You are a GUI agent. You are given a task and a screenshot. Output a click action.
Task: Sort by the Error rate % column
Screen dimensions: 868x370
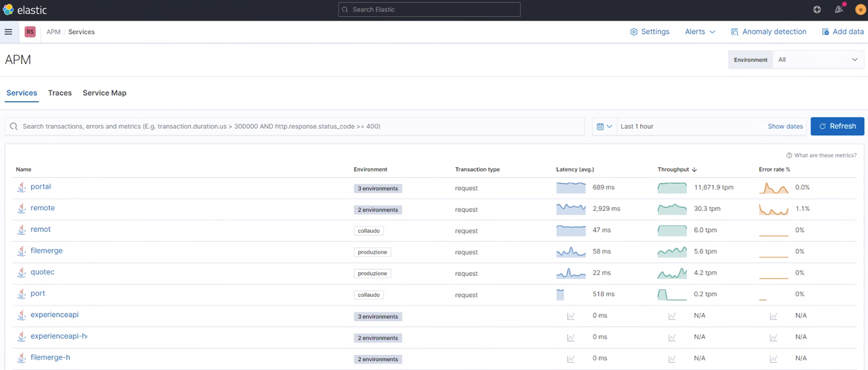[x=774, y=169]
